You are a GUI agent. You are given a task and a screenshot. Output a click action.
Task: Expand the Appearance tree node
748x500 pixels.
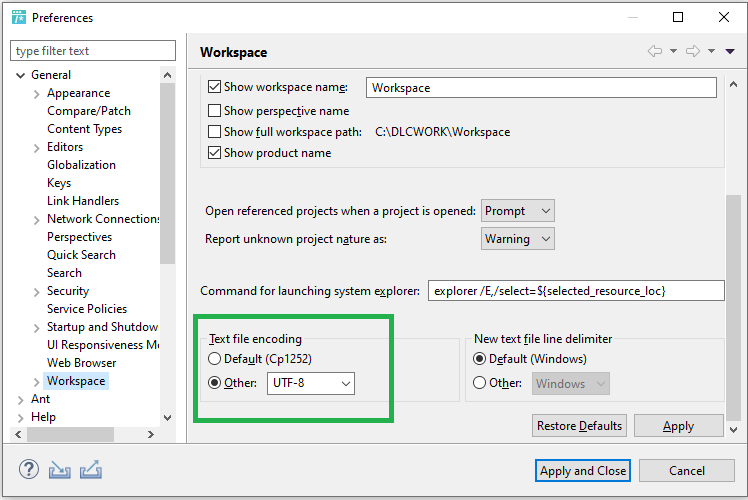[37, 93]
